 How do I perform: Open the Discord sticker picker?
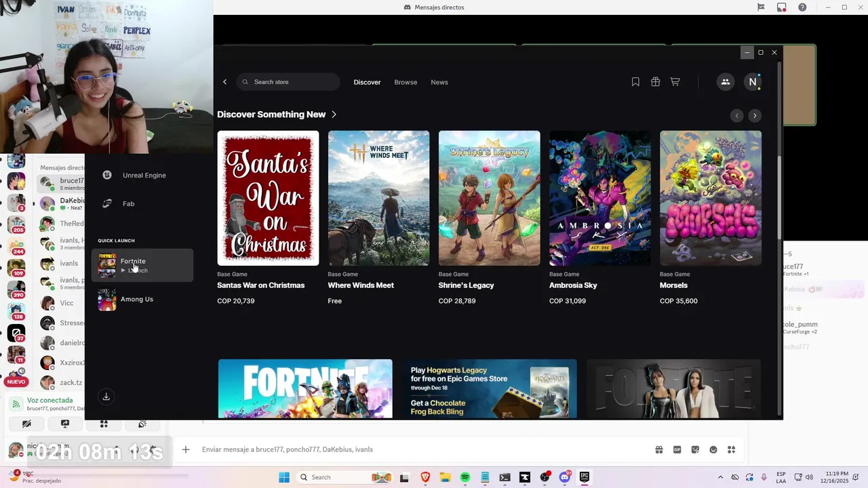[x=695, y=449]
